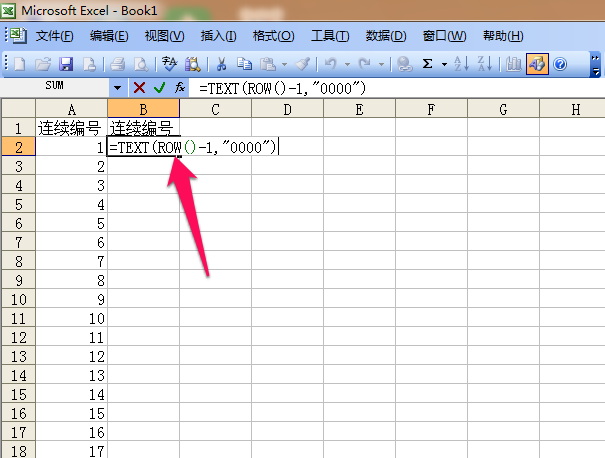The image size is (605, 458).
Task: Open the 插入(I) menu
Action: pos(218,36)
